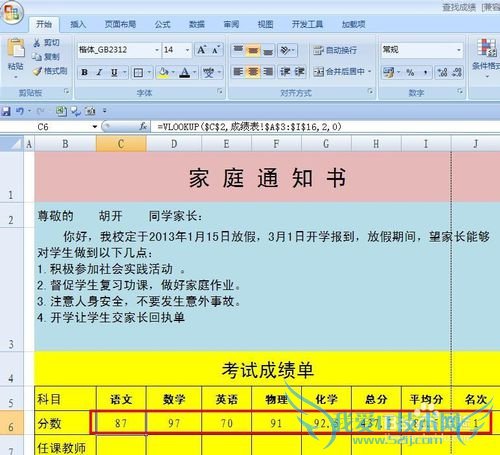Open the font size 14 dropdown
Screen dimensions: 500x455
pos(187,50)
